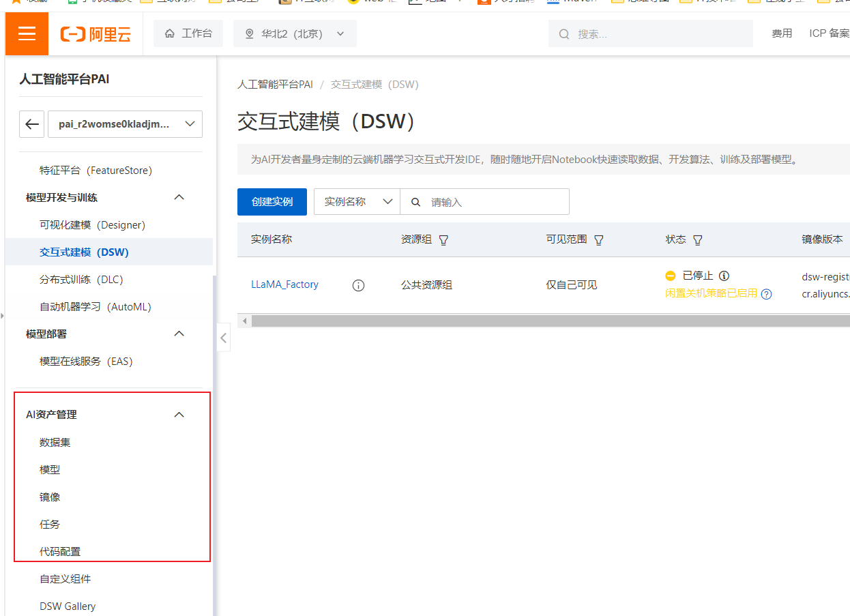Collapse the AI资产管理 section
850x616 pixels.
tap(179, 415)
